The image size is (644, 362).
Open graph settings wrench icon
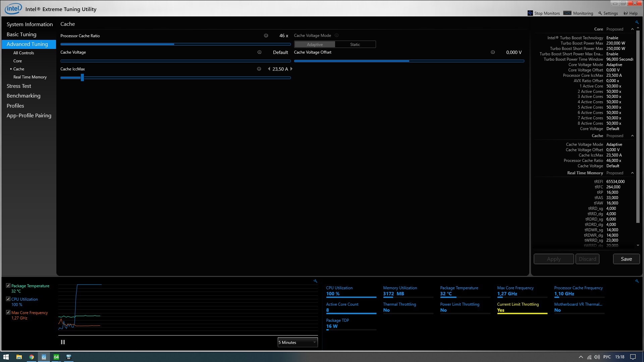[315, 281]
